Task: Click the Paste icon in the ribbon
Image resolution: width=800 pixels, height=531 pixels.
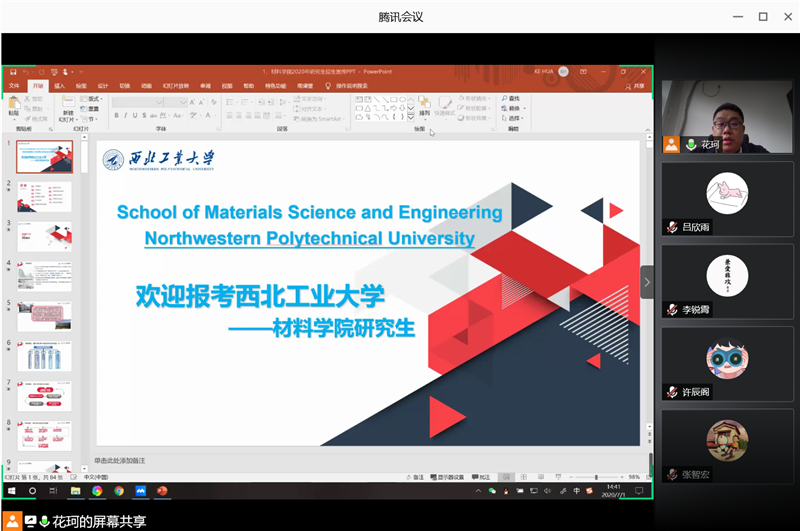Action: coord(13,104)
